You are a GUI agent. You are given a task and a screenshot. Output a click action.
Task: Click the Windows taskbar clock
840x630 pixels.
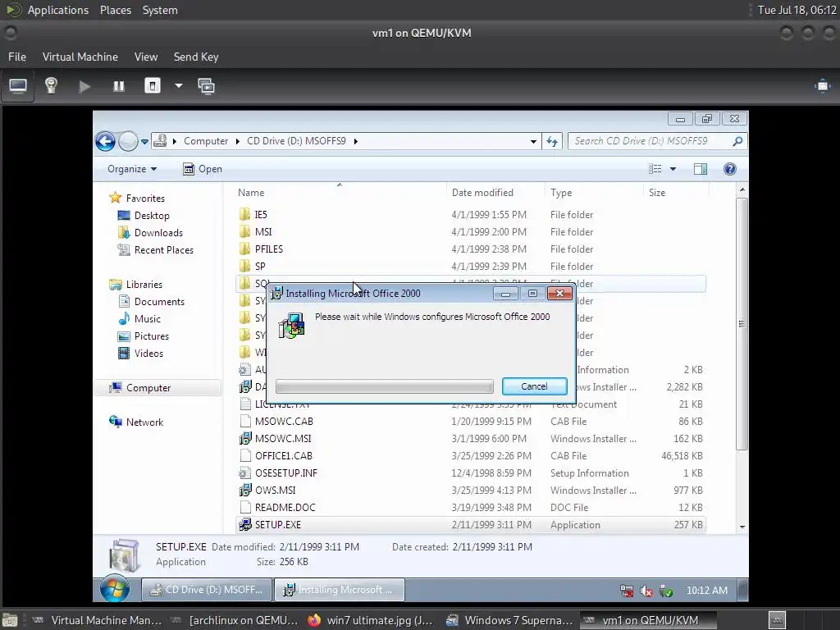coord(706,591)
